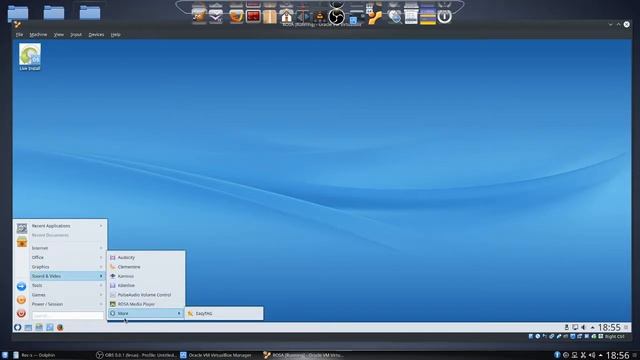Open the VirtualBox Input menu
640x360 pixels.
pos(76,35)
